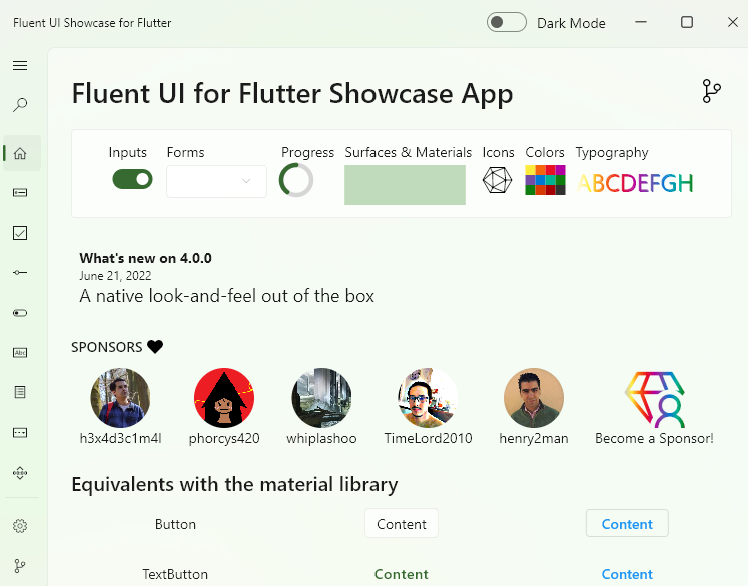This screenshot has height=586, width=748.
Task: Click the green Content text button
Action: (401, 574)
